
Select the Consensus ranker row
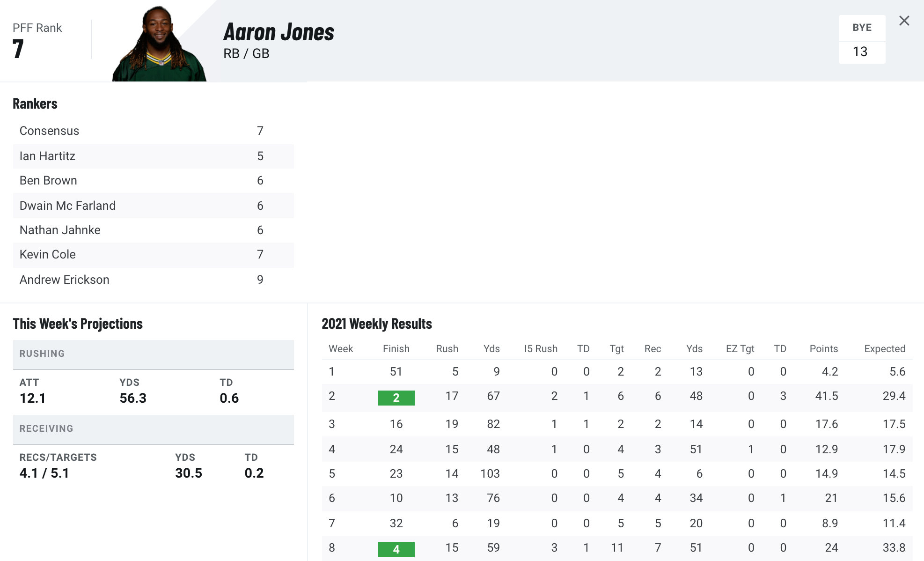(154, 131)
